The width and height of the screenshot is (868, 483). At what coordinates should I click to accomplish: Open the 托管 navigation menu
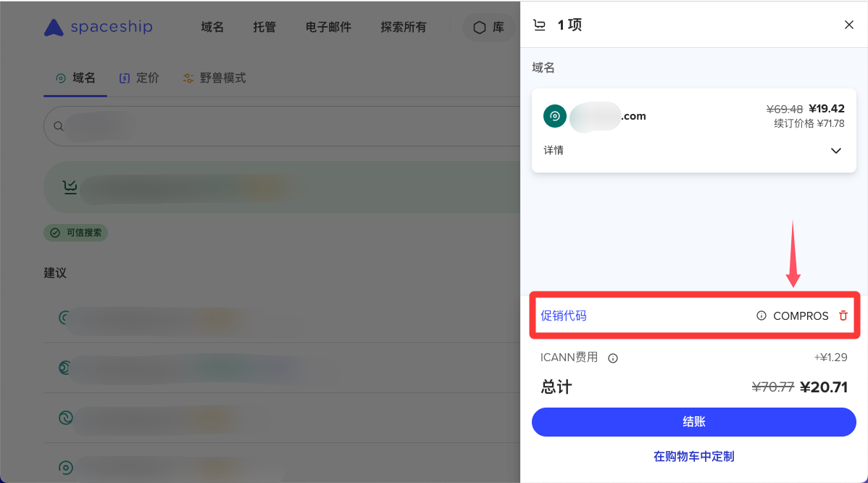pyautogui.click(x=264, y=28)
